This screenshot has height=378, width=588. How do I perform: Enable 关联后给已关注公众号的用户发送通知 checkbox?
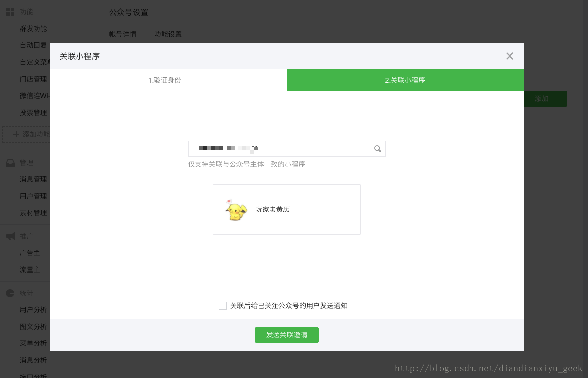[x=223, y=305]
